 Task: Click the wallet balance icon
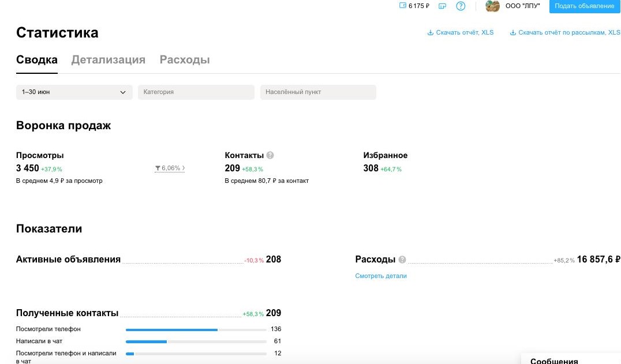tap(403, 6)
